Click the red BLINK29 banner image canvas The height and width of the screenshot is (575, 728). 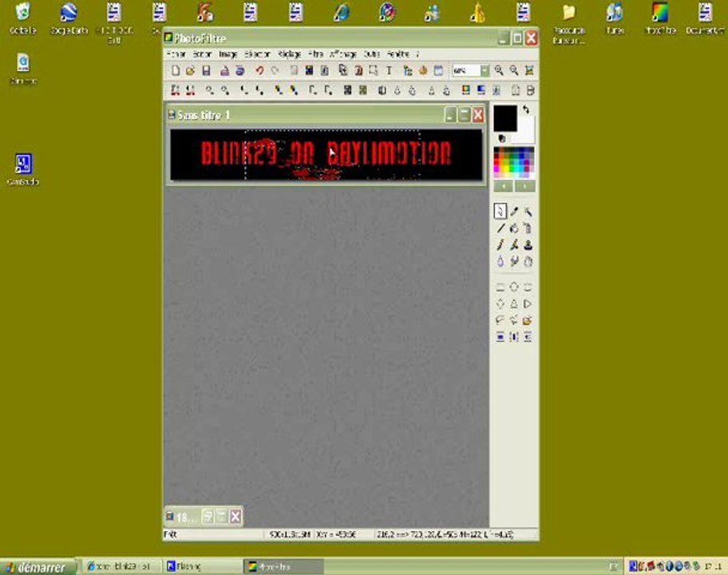[326, 155]
